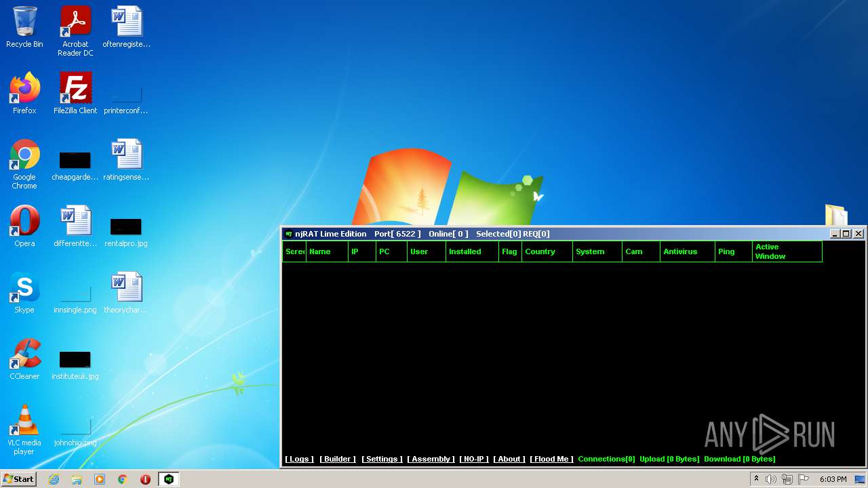Launch Opera browser shortcut
Image resolution: width=868 pixels, height=488 pixels.
pos(24,226)
